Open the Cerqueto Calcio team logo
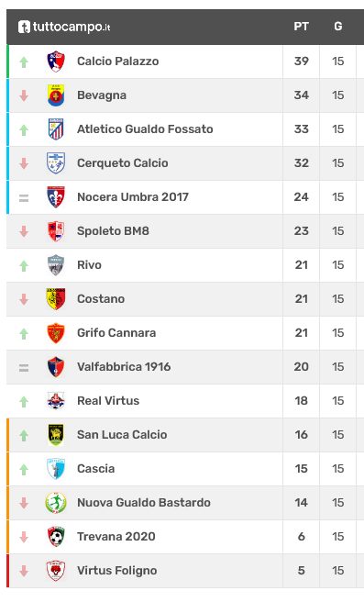This screenshot has width=364, height=602. pyautogui.click(x=56, y=163)
